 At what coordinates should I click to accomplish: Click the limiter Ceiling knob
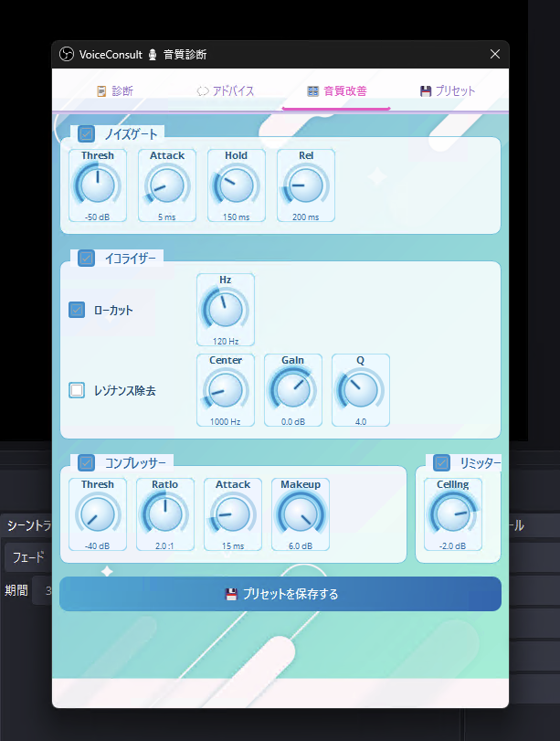[x=453, y=514]
